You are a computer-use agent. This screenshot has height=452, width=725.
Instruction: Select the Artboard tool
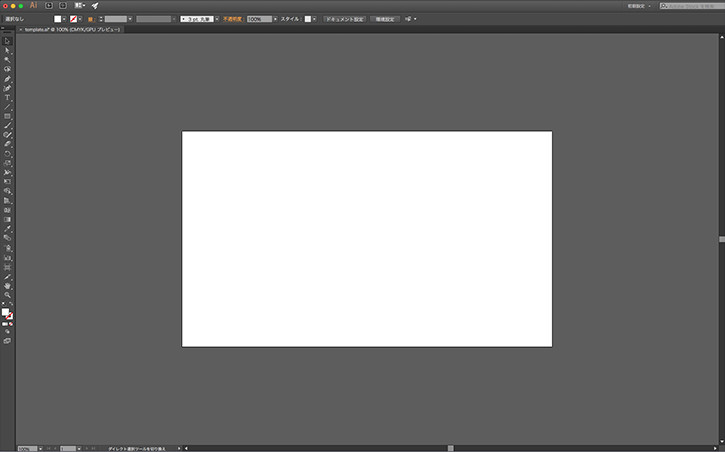pos(7,268)
